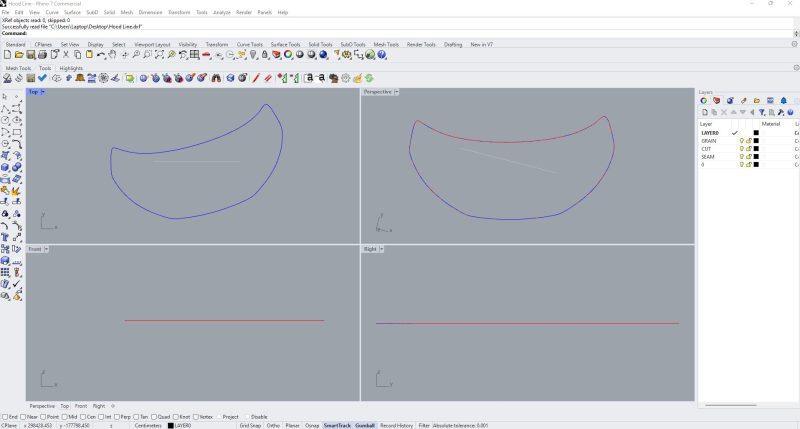Open the File menu

point(6,12)
